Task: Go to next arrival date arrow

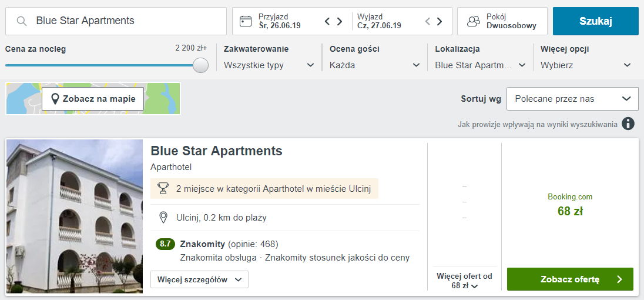Action: click(340, 21)
